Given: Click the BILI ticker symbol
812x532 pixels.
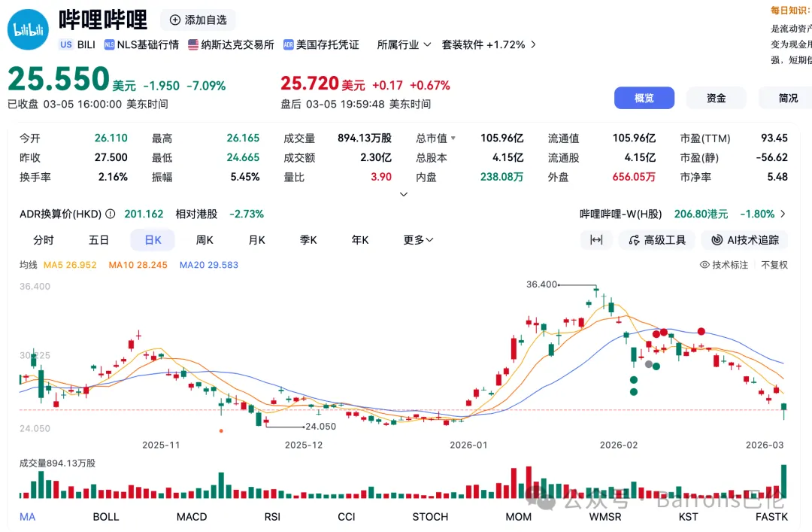Looking at the screenshot, I should point(86,44).
